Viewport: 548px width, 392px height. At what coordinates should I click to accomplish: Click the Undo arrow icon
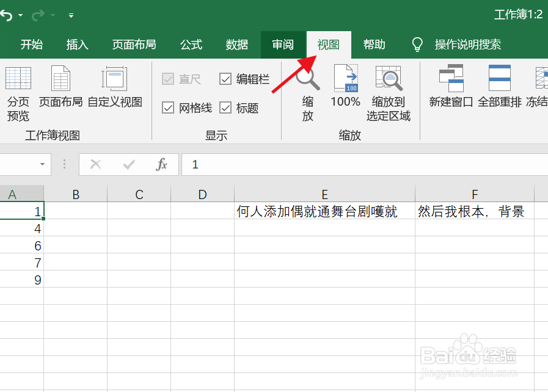coord(6,15)
